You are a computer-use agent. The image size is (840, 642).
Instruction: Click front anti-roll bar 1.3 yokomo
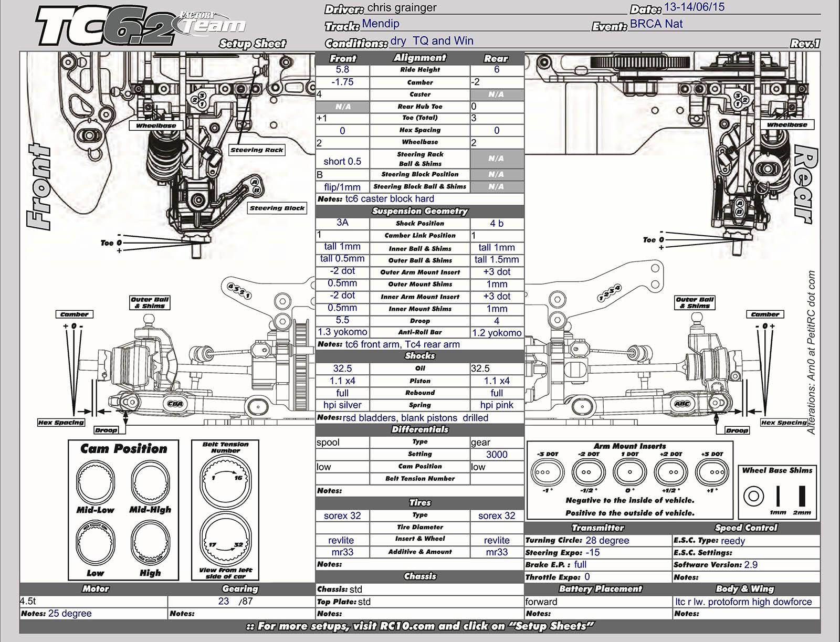tap(342, 332)
